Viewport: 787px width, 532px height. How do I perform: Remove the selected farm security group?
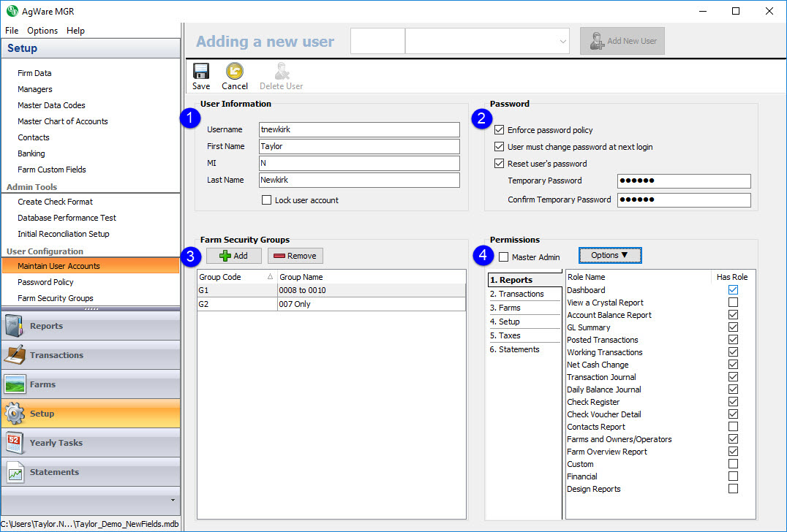pyautogui.click(x=295, y=256)
